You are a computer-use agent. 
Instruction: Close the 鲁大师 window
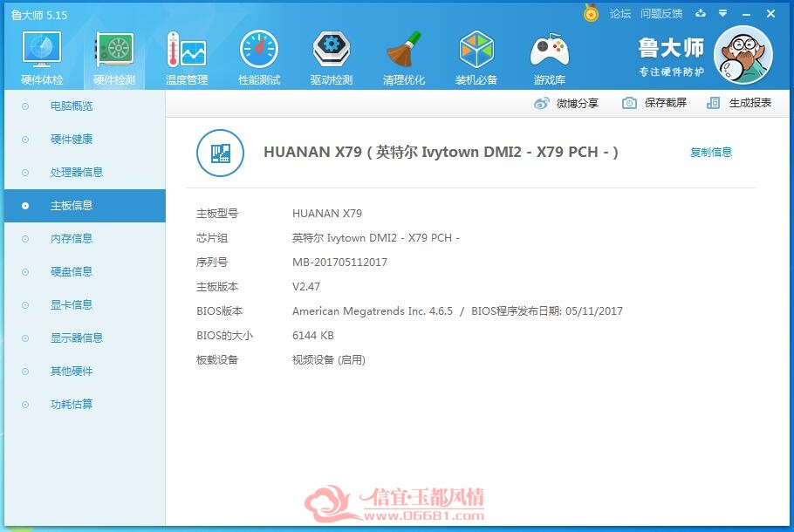[x=770, y=14]
